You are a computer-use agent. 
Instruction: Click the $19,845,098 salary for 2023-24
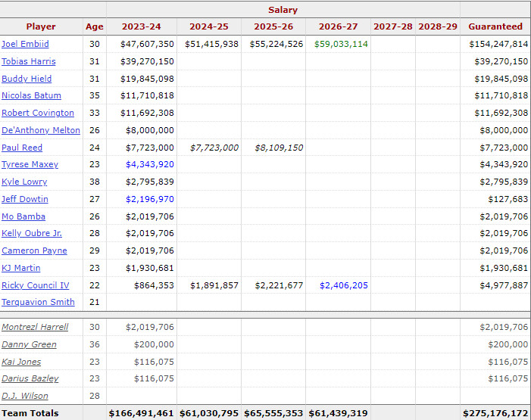tap(147, 79)
